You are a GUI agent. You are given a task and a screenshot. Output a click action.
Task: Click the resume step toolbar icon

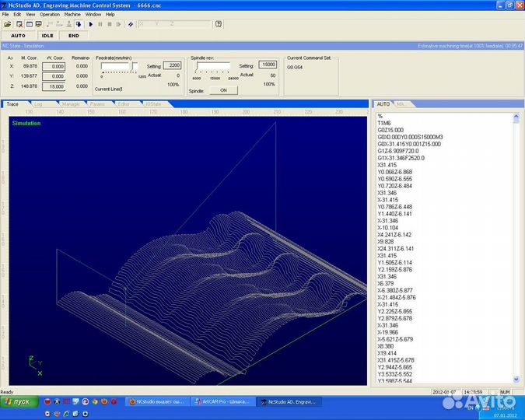(x=119, y=24)
